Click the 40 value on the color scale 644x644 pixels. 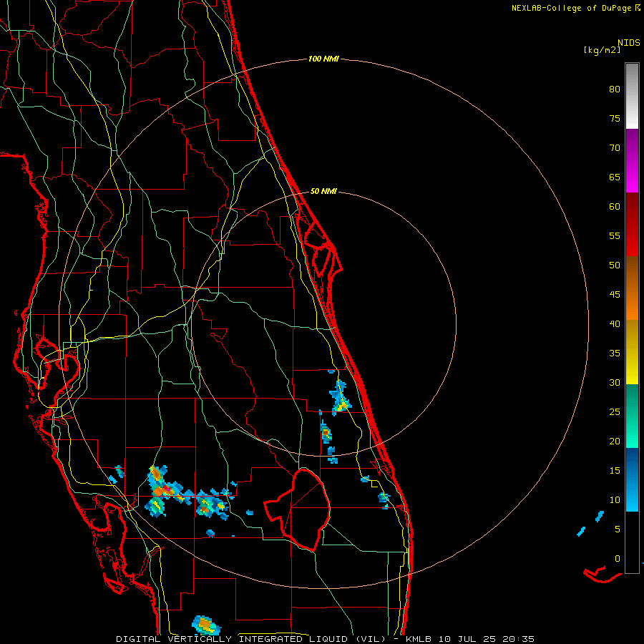(615, 323)
